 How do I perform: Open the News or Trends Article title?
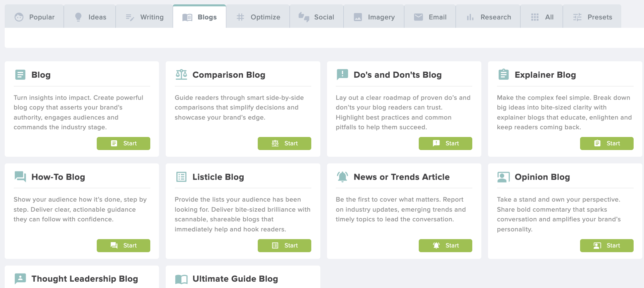tap(401, 177)
